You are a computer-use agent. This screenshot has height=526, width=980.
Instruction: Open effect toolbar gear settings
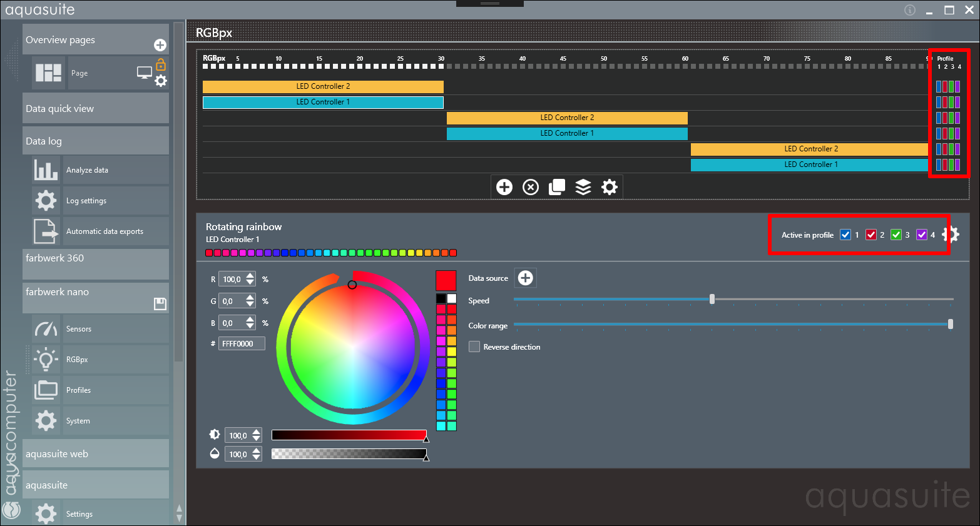coord(610,187)
